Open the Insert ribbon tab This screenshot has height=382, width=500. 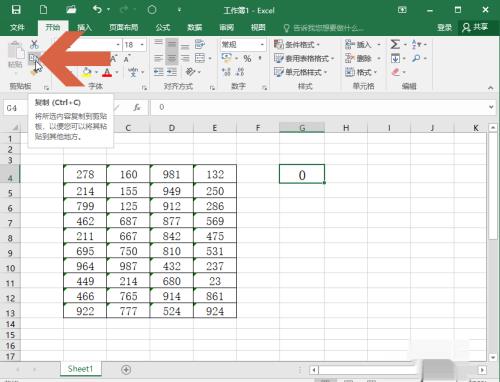(x=84, y=27)
